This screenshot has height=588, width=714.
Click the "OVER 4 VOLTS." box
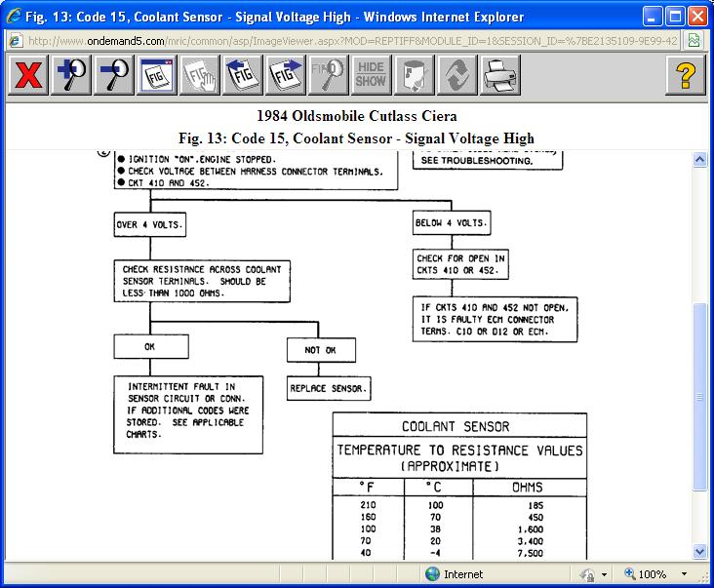pyautogui.click(x=150, y=224)
